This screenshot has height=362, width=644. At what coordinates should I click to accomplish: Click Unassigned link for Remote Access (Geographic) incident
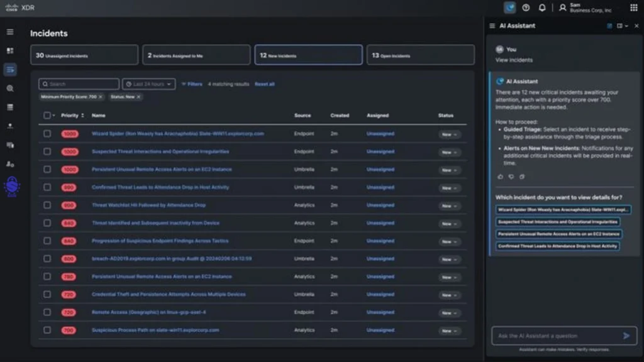click(x=380, y=312)
